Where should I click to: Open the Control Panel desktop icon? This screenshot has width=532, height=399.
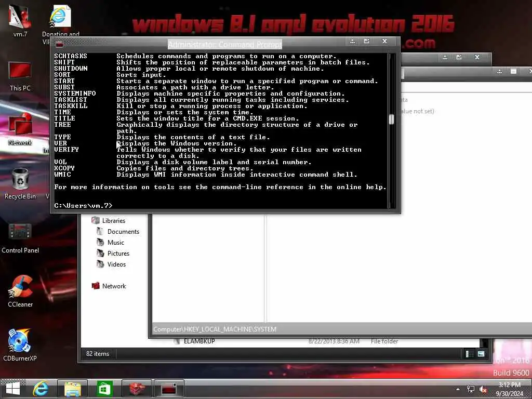point(20,238)
